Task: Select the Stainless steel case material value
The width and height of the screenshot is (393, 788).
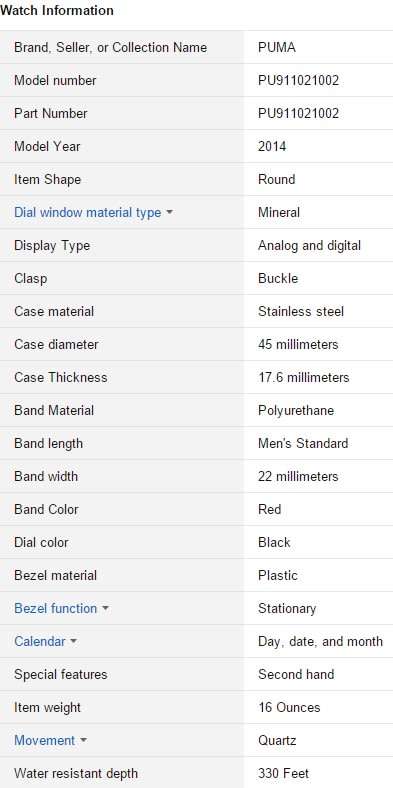Action: point(301,312)
